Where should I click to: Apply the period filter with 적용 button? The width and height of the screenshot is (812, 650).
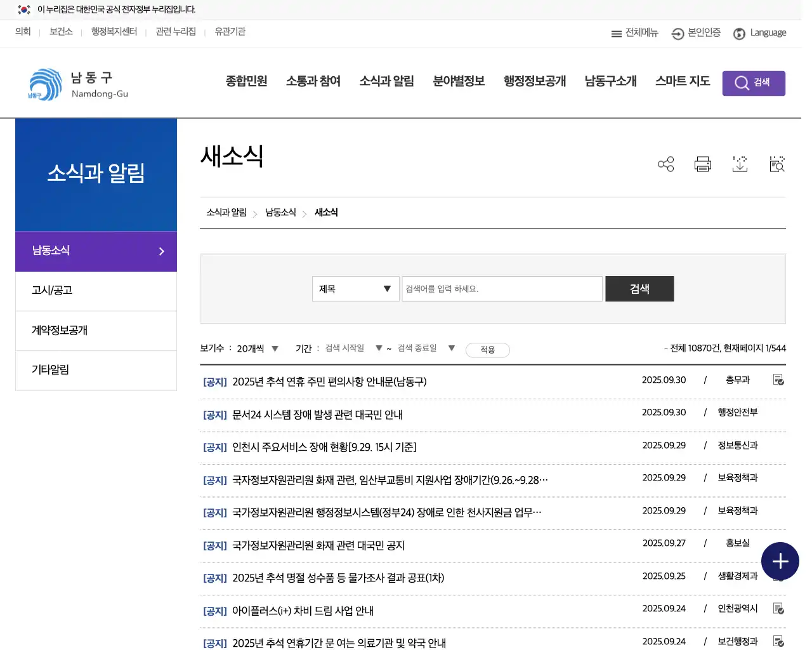[x=488, y=349]
